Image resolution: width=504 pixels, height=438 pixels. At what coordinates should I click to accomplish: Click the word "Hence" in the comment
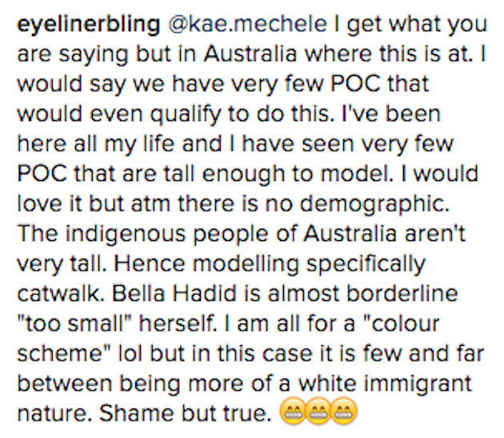click(x=150, y=263)
